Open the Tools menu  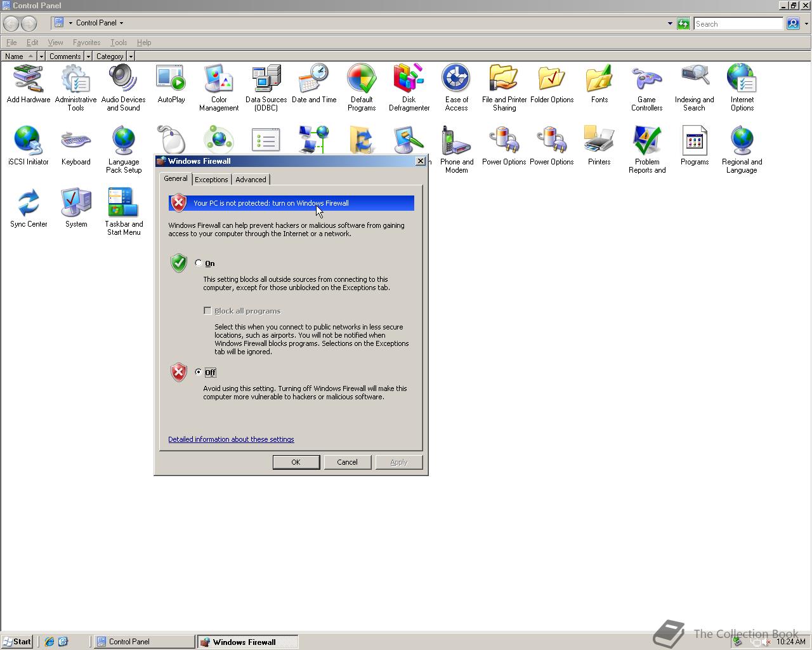click(119, 43)
